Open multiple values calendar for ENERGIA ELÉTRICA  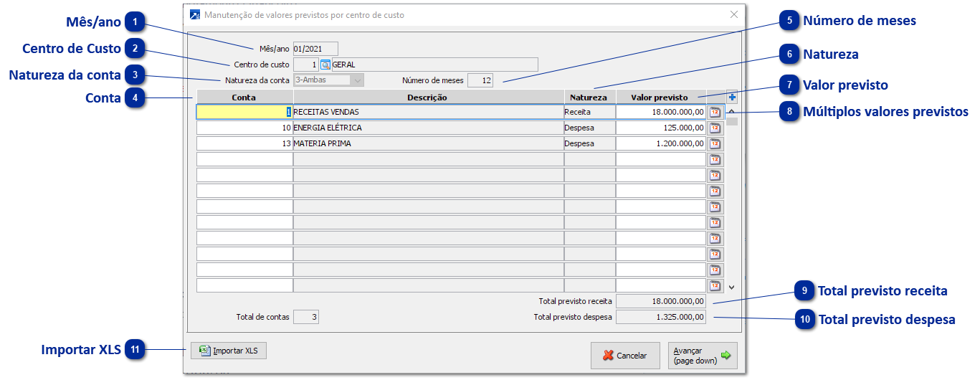click(x=715, y=128)
